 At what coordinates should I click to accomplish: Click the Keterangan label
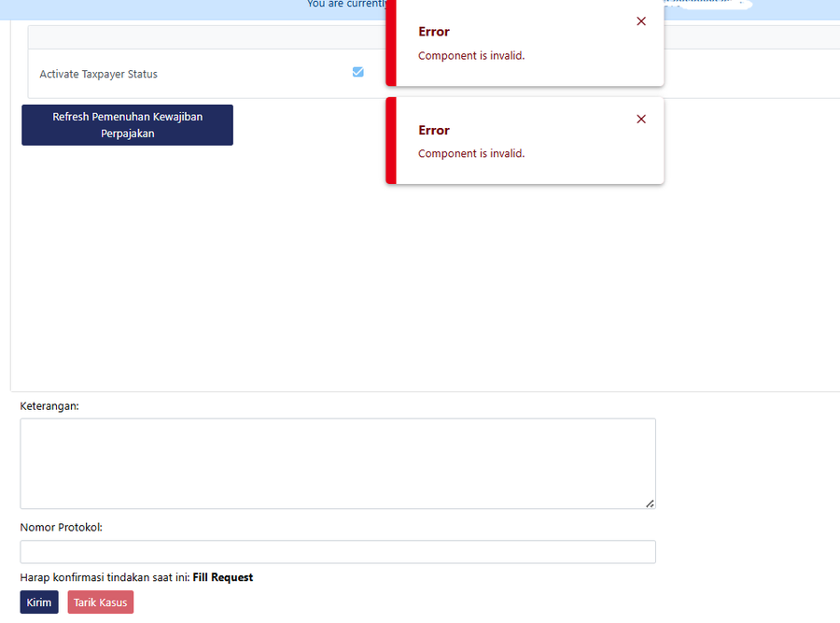49,406
